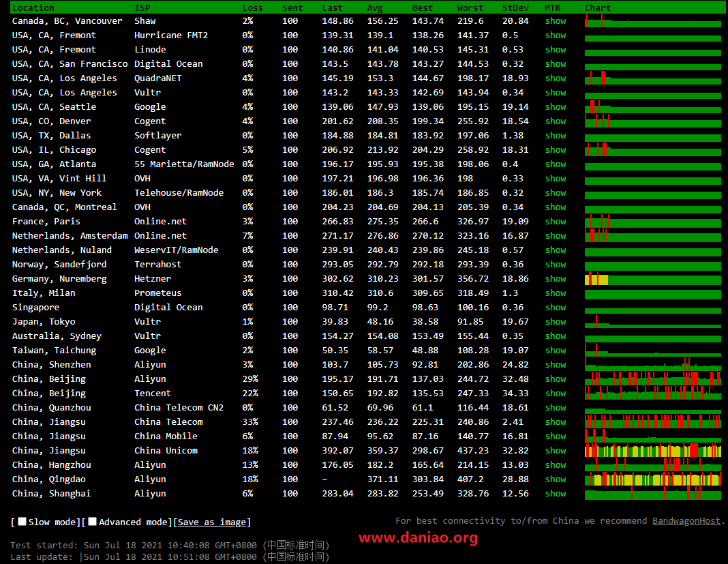Show MTR for Singapore Digital Ocean row
728x564 pixels.
coord(556,308)
